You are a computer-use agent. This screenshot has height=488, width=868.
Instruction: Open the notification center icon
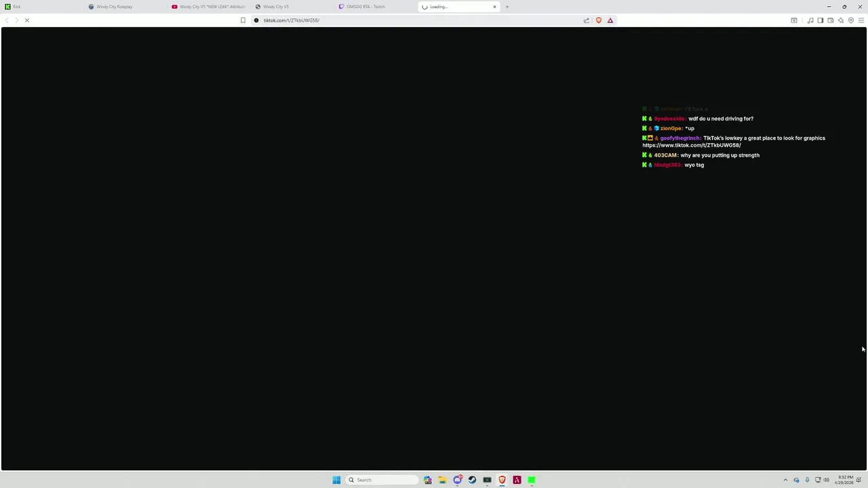[859, 480]
